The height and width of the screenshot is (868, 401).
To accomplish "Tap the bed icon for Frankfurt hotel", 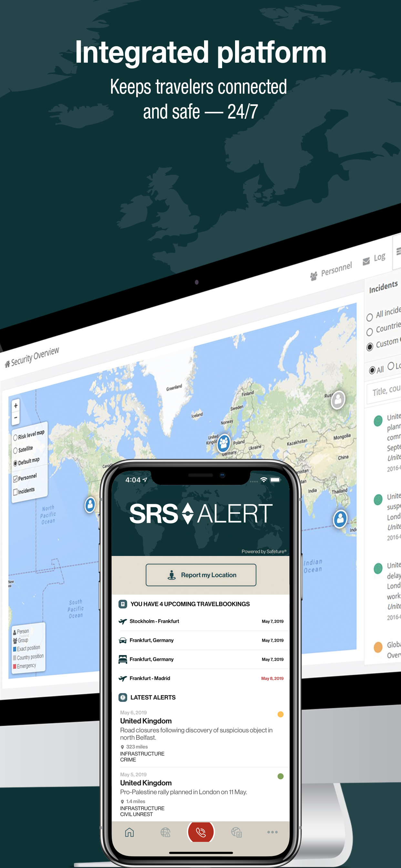I will [x=123, y=659].
